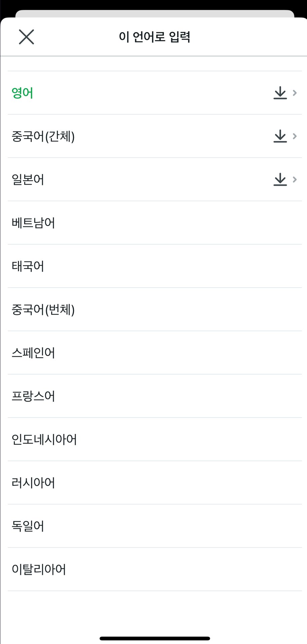Download the 일본어 offline pack

(x=280, y=180)
